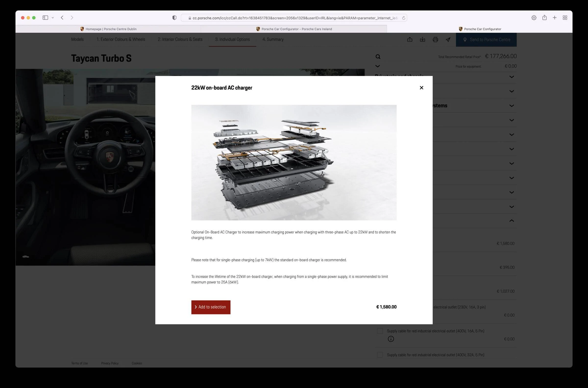588x388 pixels.
Task: Click the download configuration icon
Action: click(423, 39)
